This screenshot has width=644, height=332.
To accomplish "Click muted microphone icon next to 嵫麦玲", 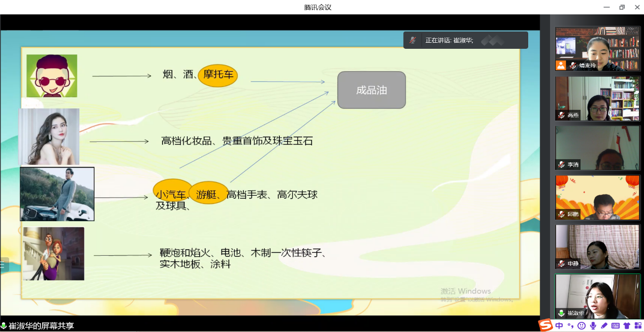I will pyautogui.click(x=573, y=66).
